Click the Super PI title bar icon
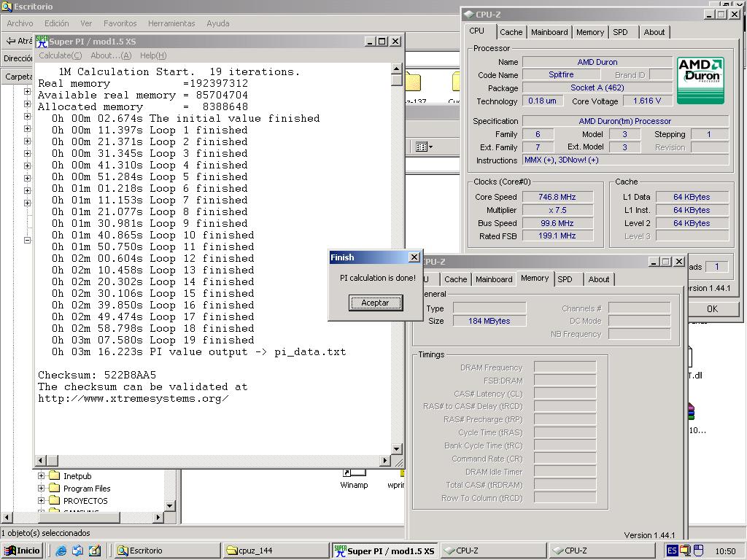The image size is (747, 560). coord(42,42)
